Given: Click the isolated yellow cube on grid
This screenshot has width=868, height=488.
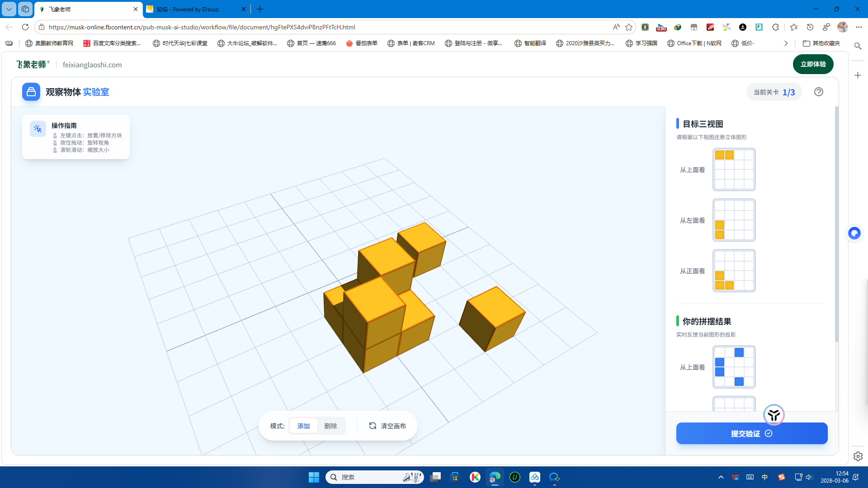Looking at the screenshot, I should coord(493,316).
